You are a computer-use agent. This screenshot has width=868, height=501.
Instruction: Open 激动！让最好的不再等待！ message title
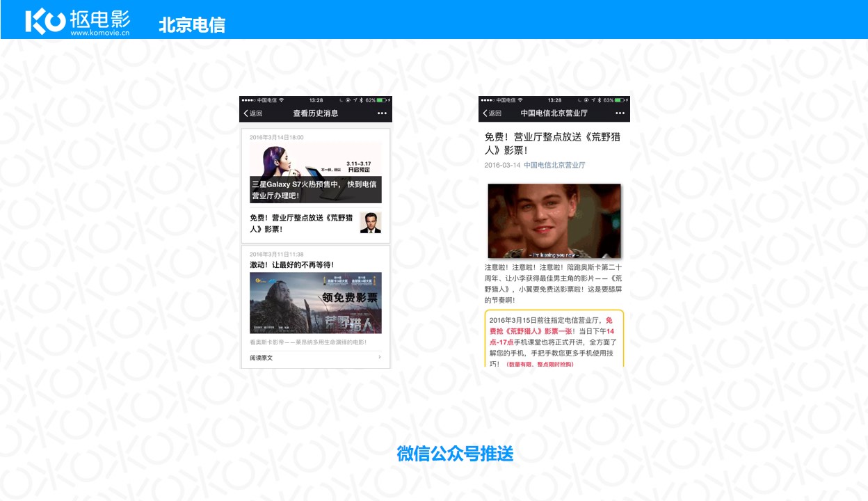[292, 265]
